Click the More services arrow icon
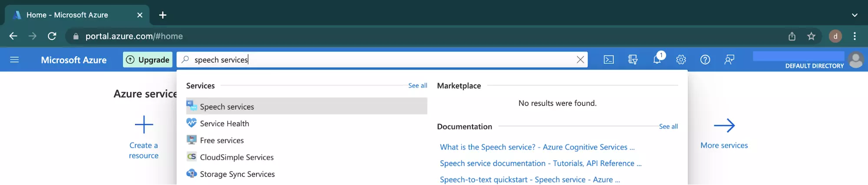The image size is (868, 185). [724, 126]
